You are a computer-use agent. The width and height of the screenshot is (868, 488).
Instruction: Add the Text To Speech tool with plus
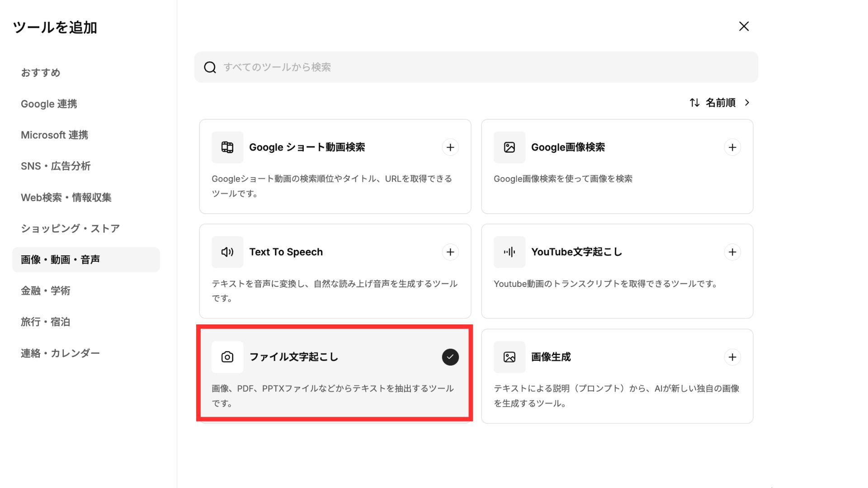click(x=450, y=252)
